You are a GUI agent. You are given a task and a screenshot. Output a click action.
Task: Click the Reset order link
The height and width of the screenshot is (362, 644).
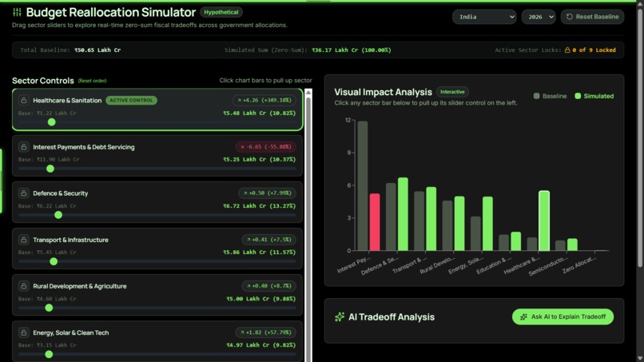pyautogui.click(x=93, y=81)
